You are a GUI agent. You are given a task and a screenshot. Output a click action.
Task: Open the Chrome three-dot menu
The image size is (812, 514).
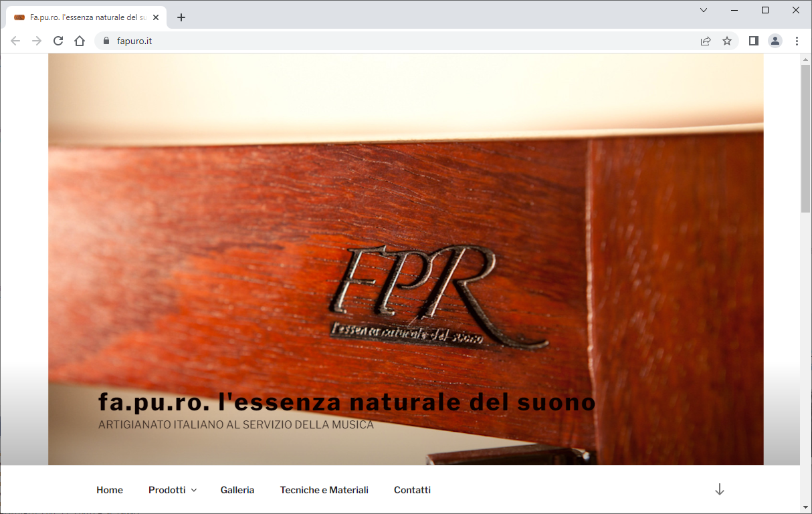[x=797, y=41]
